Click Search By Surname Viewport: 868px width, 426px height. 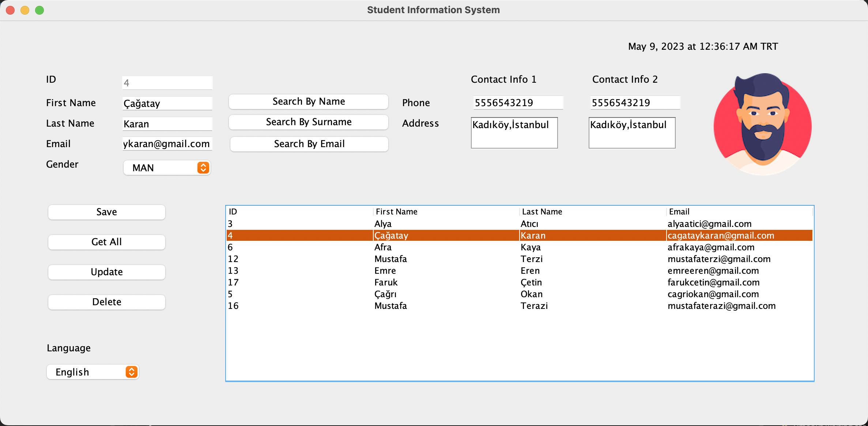pyautogui.click(x=308, y=122)
